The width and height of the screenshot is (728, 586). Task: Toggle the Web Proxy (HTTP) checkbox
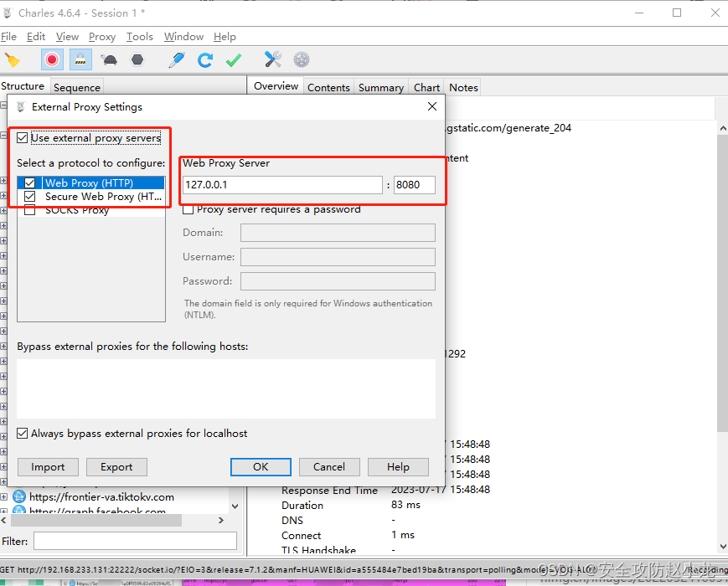point(29,182)
